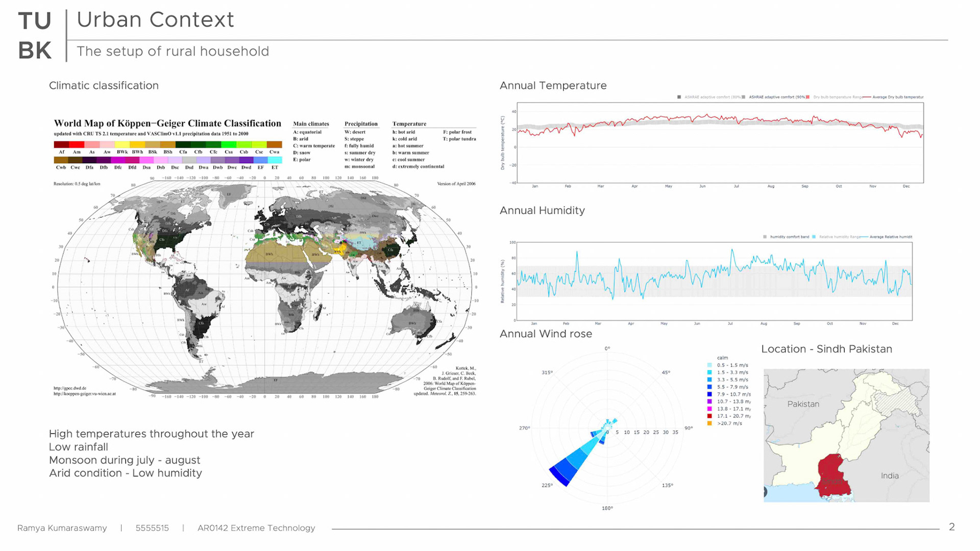Click the TU BK logo
Image resolution: width=980 pixels, height=551 pixels.
35,36
